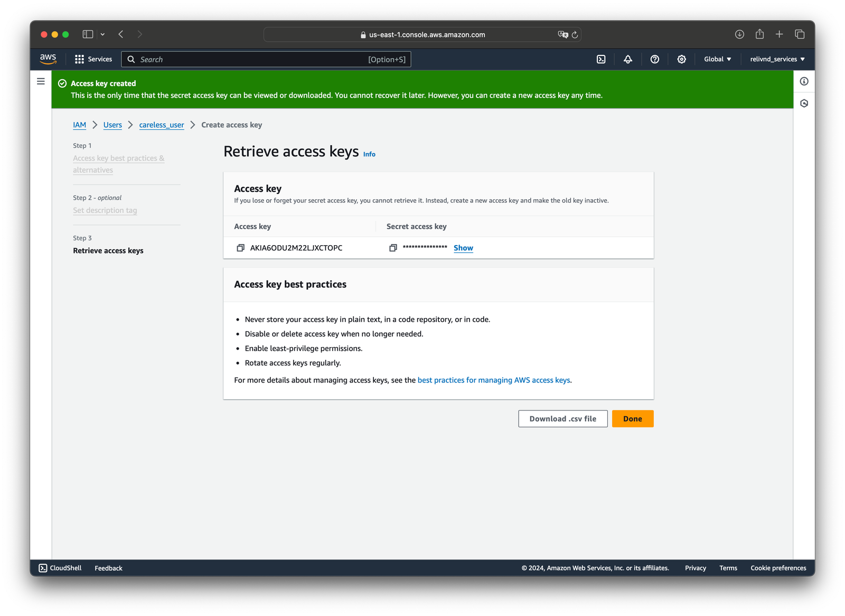Click the Download .csv file button

click(x=562, y=419)
